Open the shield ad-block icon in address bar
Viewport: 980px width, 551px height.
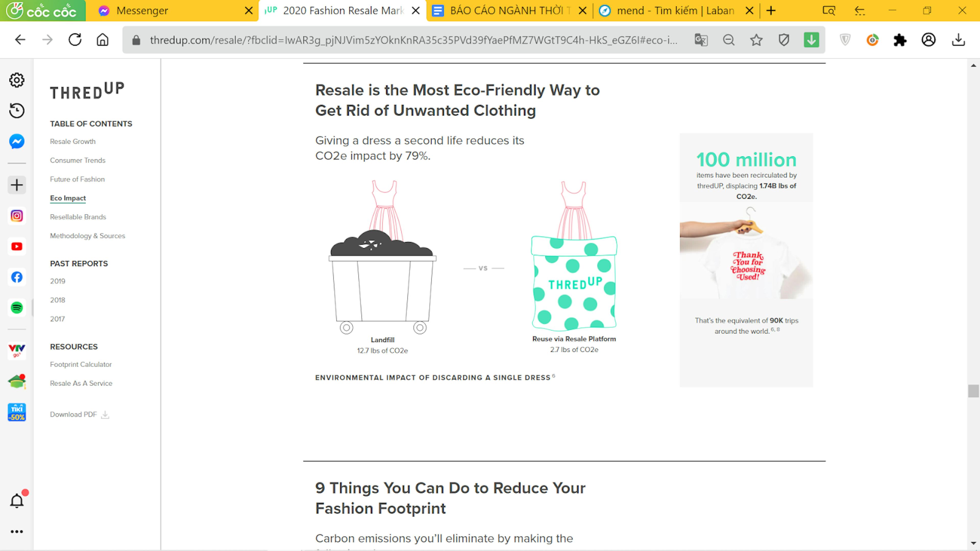pyautogui.click(x=784, y=40)
